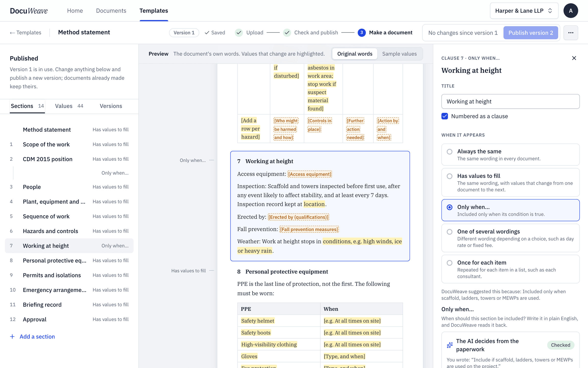Click Publish version 2 button

tap(531, 33)
